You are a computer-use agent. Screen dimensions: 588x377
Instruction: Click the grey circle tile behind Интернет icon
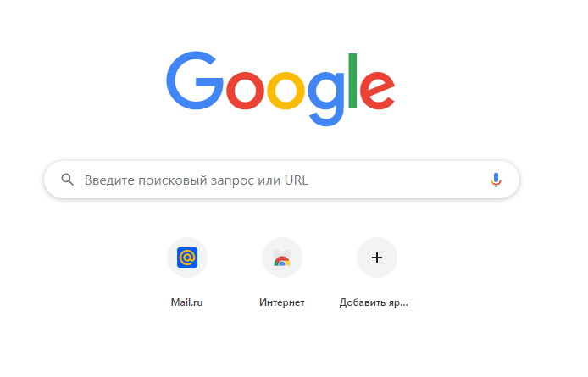pos(281,258)
